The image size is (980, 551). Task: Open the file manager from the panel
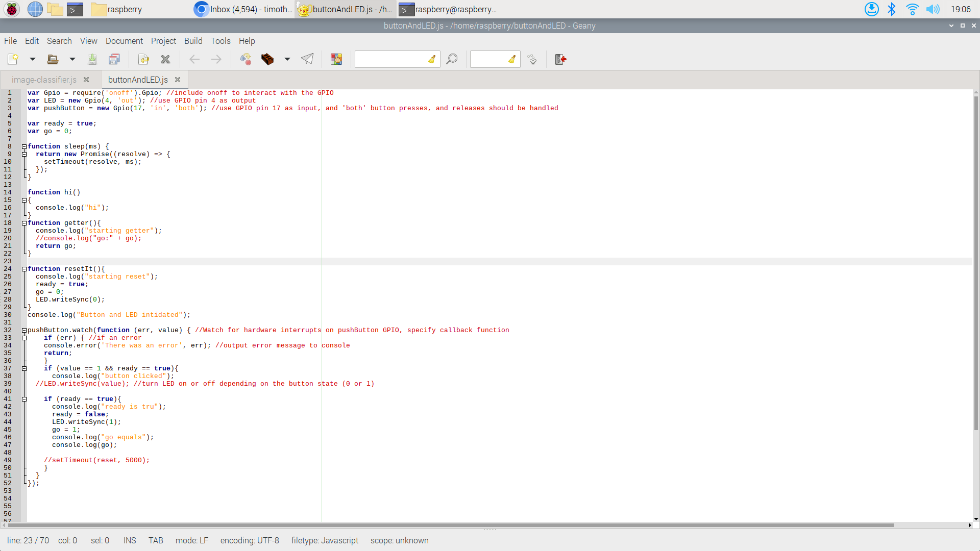pos(55,9)
